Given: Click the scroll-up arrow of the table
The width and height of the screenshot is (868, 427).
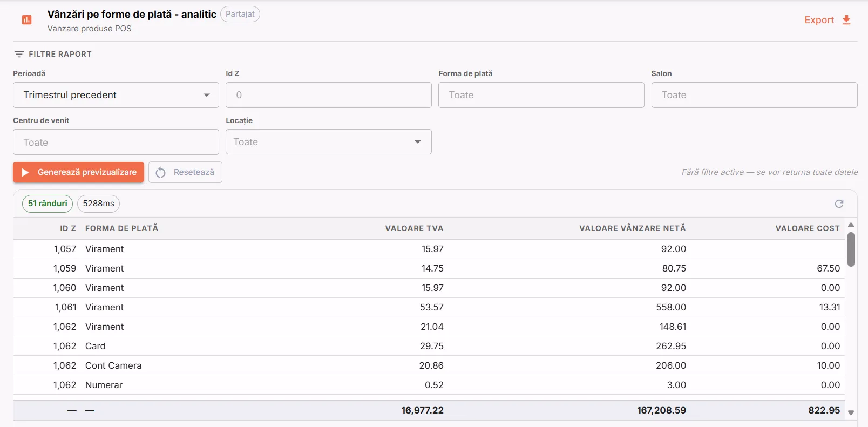Looking at the screenshot, I should pyautogui.click(x=851, y=225).
